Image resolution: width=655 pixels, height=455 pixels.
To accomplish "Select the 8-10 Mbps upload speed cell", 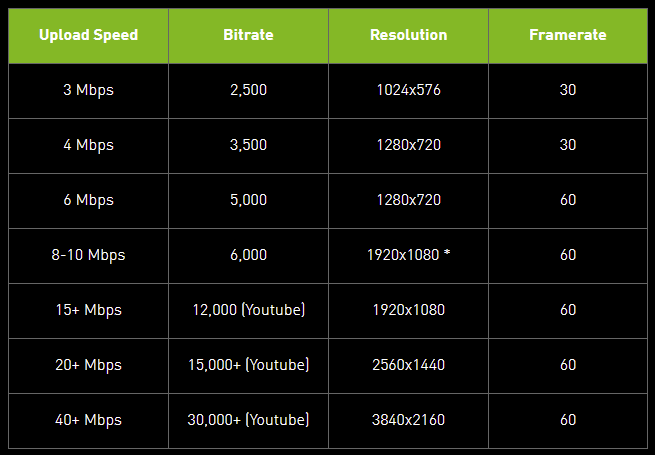I will tap(88, 255).
